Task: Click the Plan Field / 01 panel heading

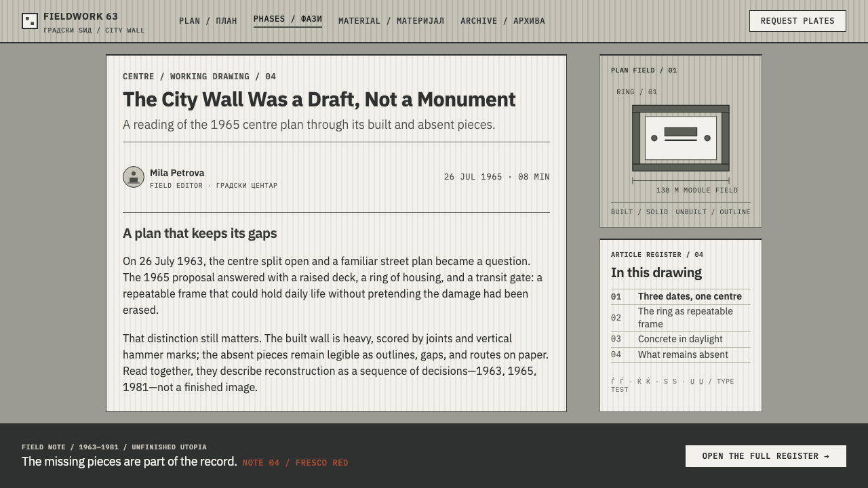Action: click(644, 70)
